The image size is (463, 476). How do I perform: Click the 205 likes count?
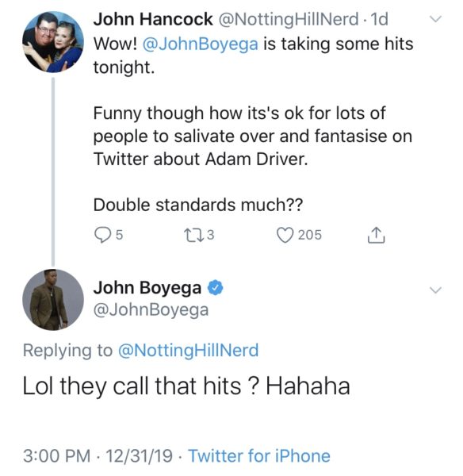(309, 235)
